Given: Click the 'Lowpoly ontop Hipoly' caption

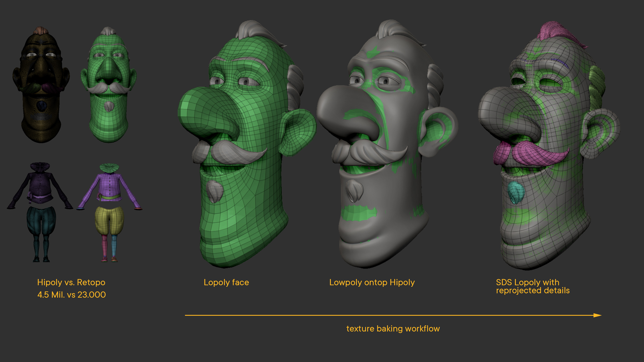Looking at the screenshot, I should point(372,282).
